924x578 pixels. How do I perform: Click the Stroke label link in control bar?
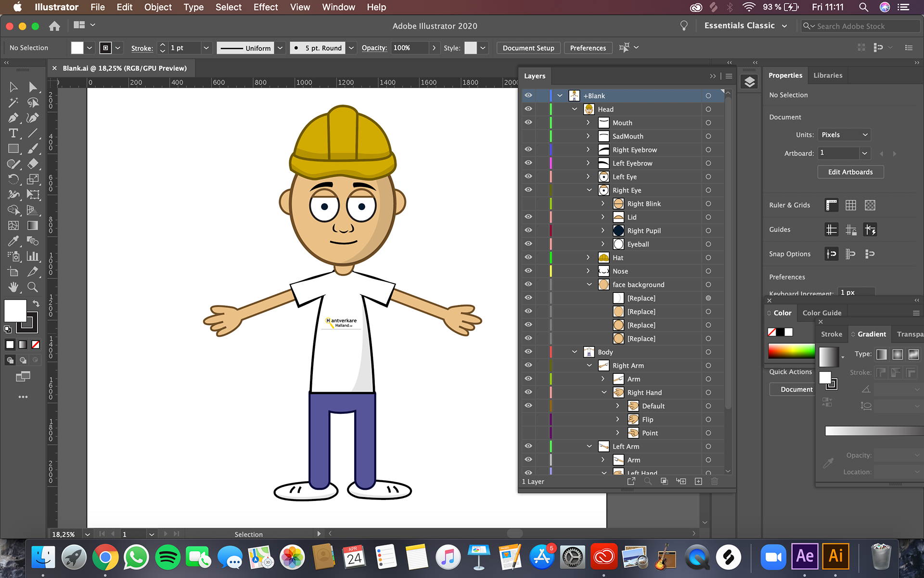(142, 48)
